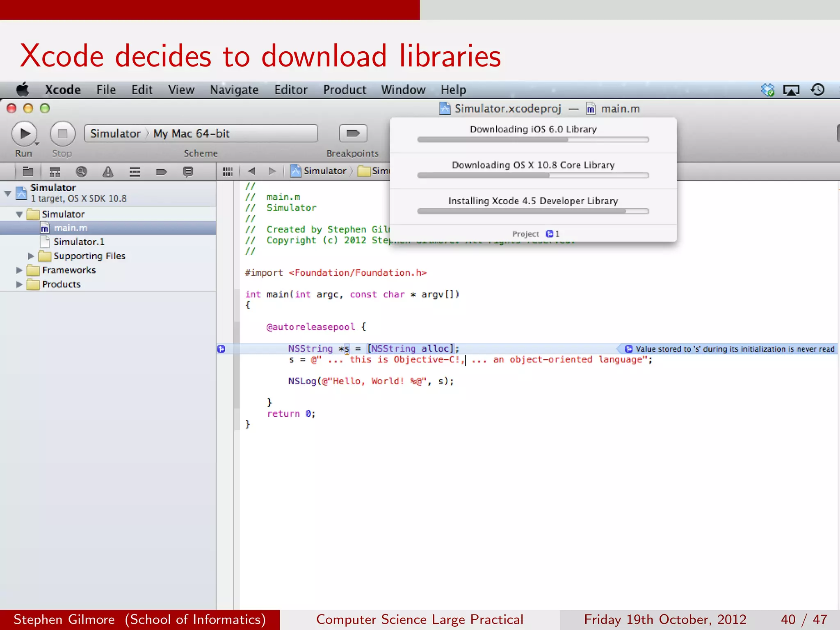Open the Search navigator magnifier icon
Screen dimensions: 840x630
click(81, 171)
